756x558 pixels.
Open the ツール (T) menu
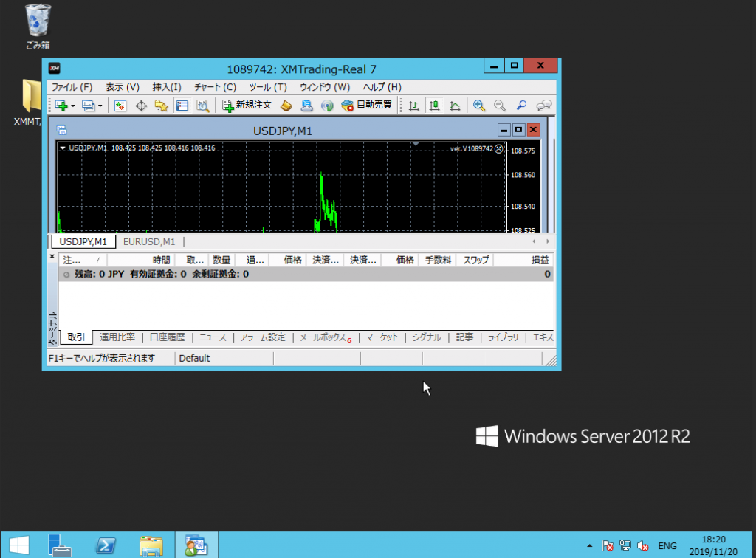point(267,87)
